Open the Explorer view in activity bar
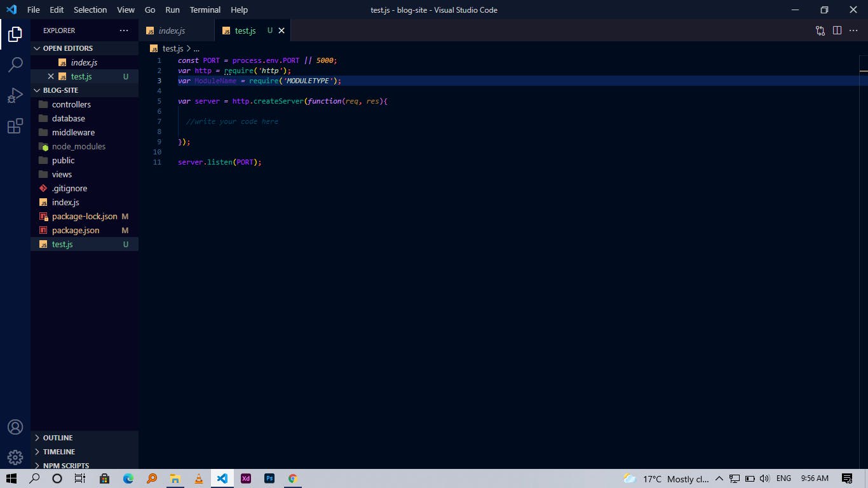The width and height of the screenshot is (868, 488). (x=15, y=34)
